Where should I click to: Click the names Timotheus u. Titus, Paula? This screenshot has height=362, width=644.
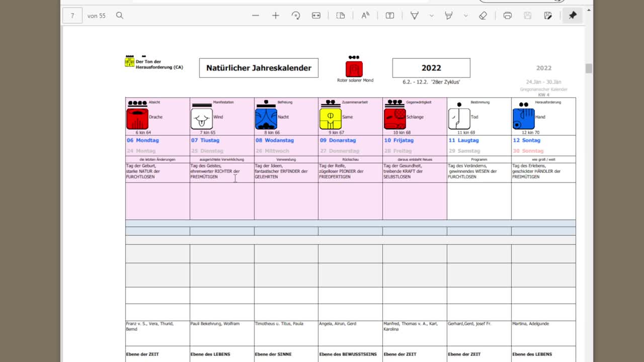(x=279, y=324)
